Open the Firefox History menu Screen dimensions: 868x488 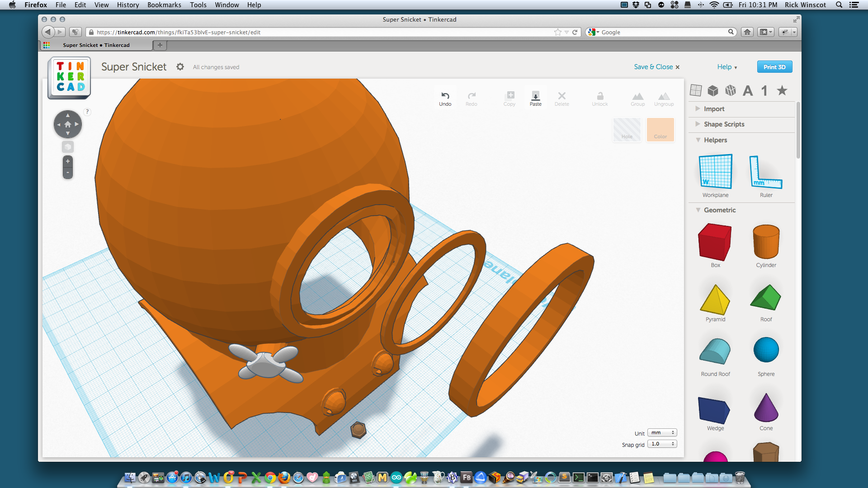pos(127,5)
